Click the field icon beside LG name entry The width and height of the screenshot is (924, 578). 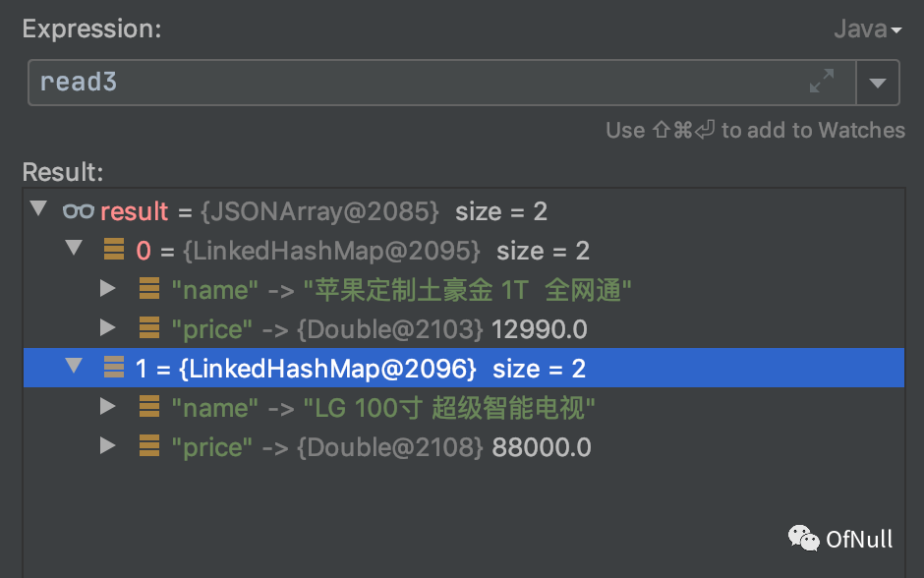coord(149,408)
